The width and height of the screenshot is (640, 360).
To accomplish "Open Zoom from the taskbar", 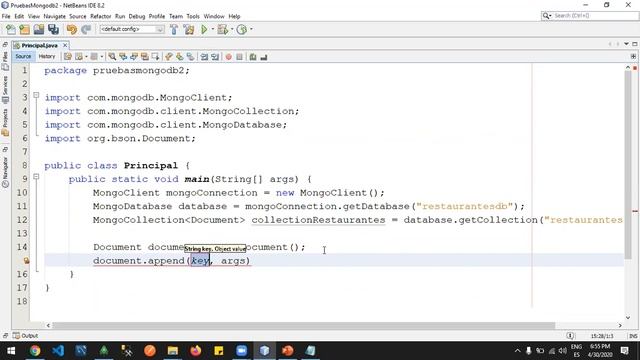I will tap(242, 351).
